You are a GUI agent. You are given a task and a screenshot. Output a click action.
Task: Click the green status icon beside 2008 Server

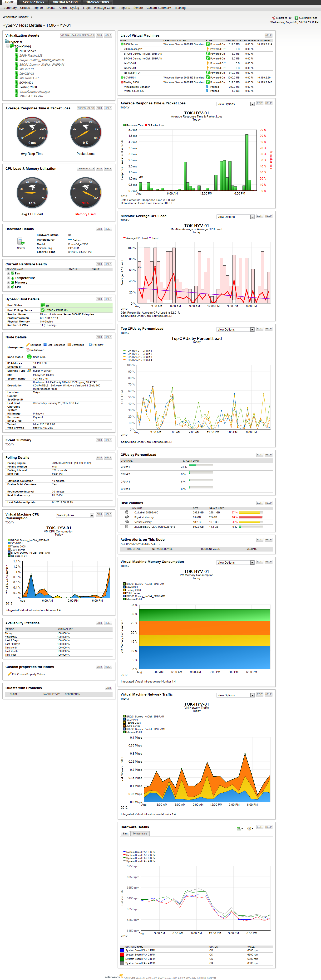122,44
